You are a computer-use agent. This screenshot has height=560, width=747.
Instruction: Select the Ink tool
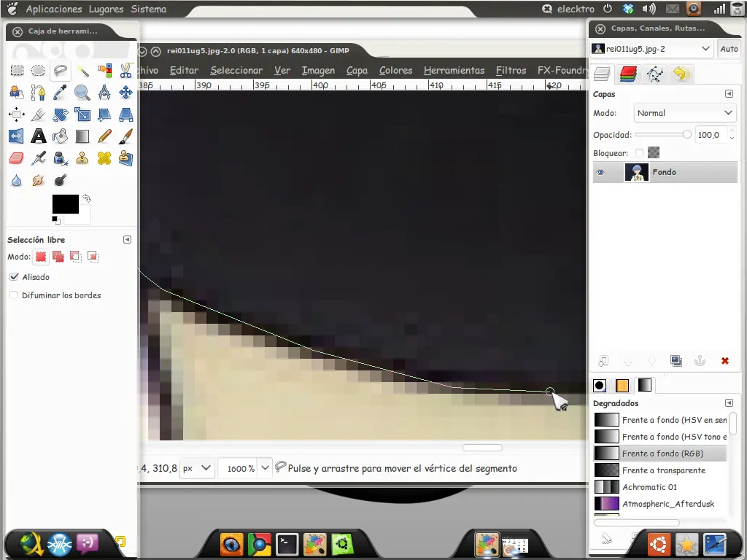click(60, 158)
